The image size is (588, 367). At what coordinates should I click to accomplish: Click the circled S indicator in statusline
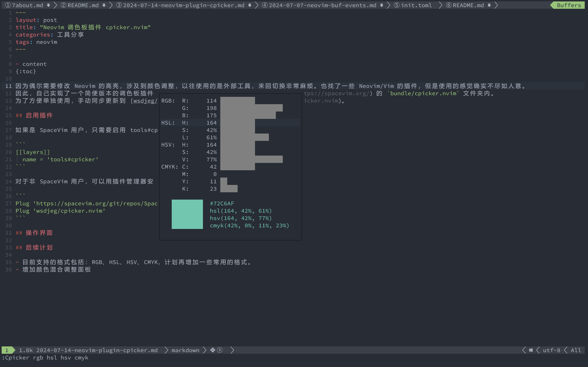pos(220,350)
